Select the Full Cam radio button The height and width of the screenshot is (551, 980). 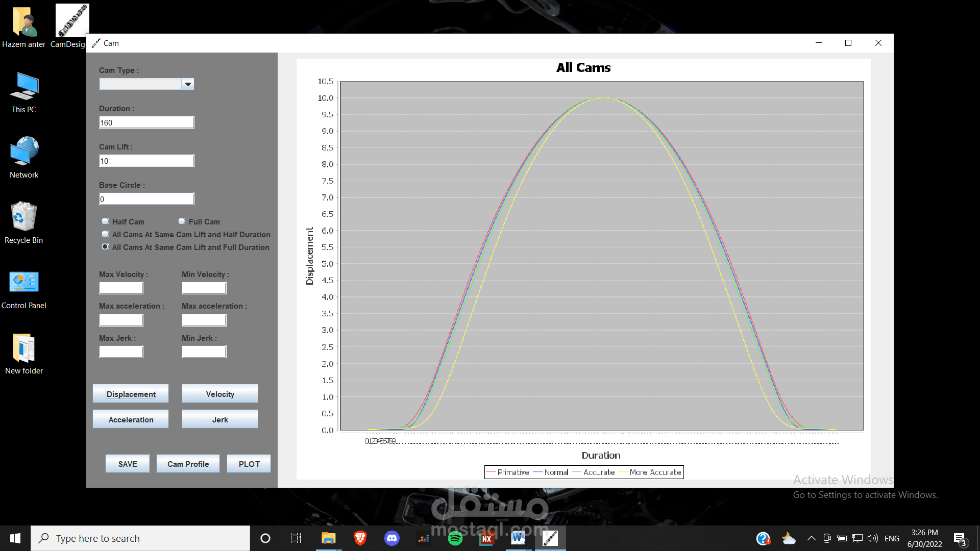[x=182, y=221]
